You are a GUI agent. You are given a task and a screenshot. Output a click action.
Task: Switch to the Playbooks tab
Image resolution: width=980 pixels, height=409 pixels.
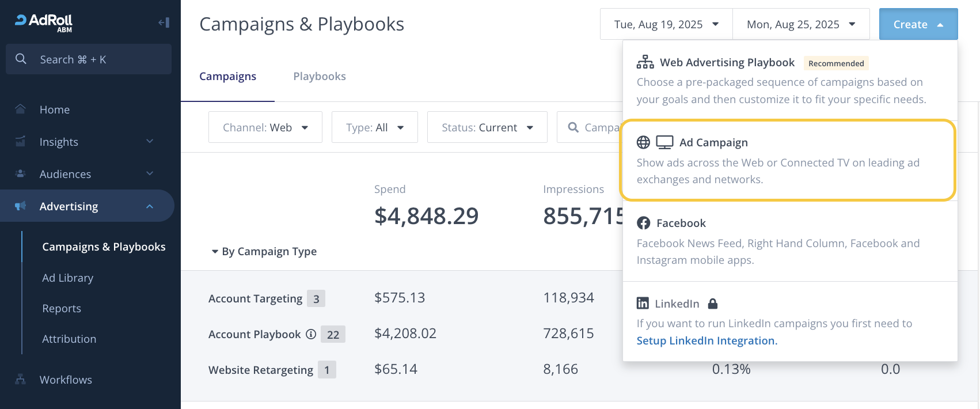[x=320, y=77]
